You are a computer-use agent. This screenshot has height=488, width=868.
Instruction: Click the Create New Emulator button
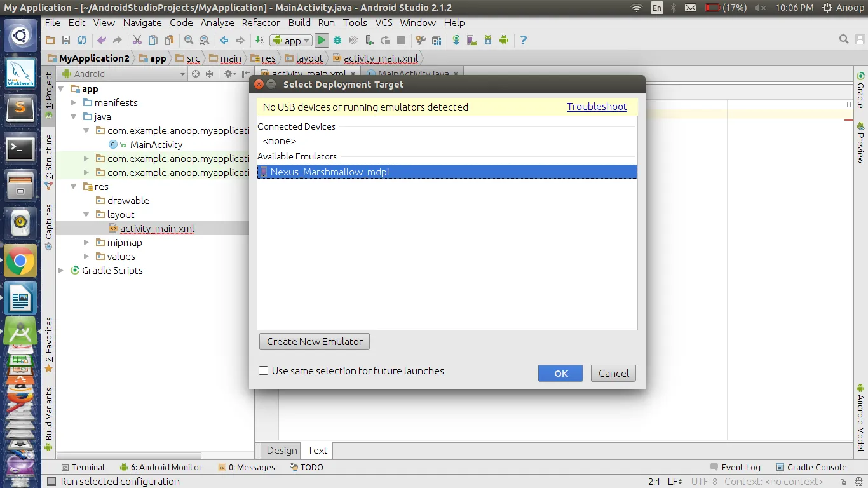coord(315,342)
